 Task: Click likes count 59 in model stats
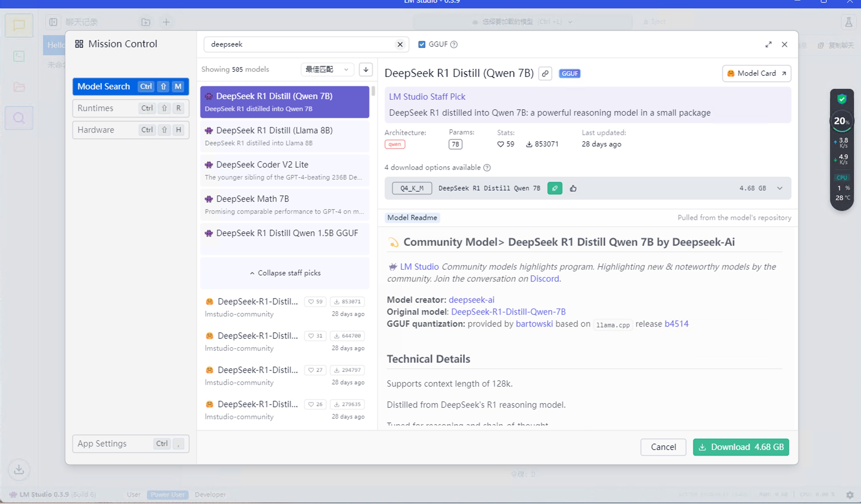pos(506,144)
